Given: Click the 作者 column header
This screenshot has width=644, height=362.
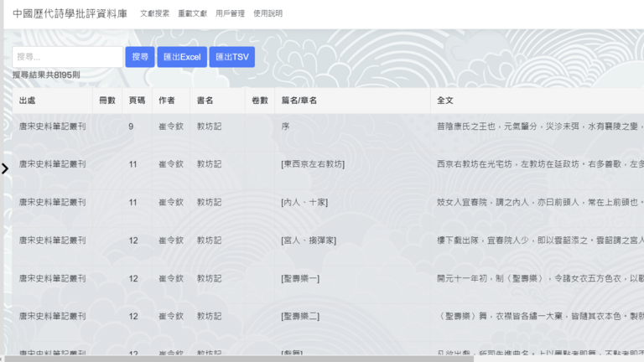Looking at the screenshot, I should click(167, 101).
